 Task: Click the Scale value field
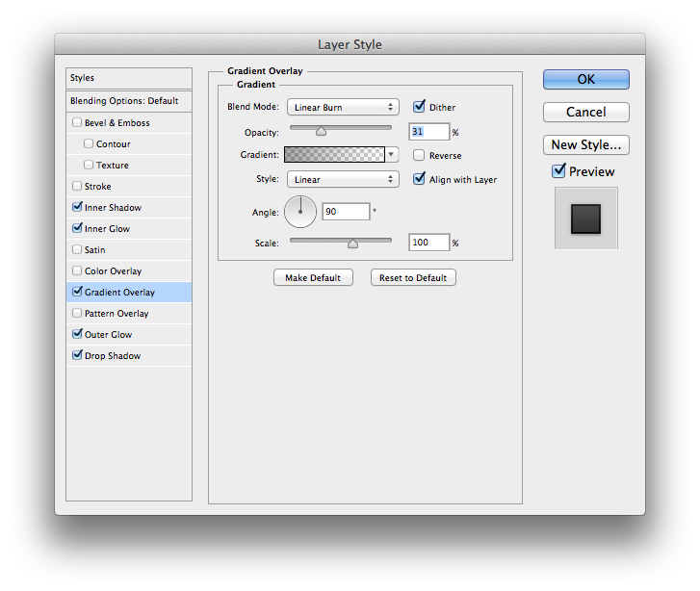coord(429,243)
